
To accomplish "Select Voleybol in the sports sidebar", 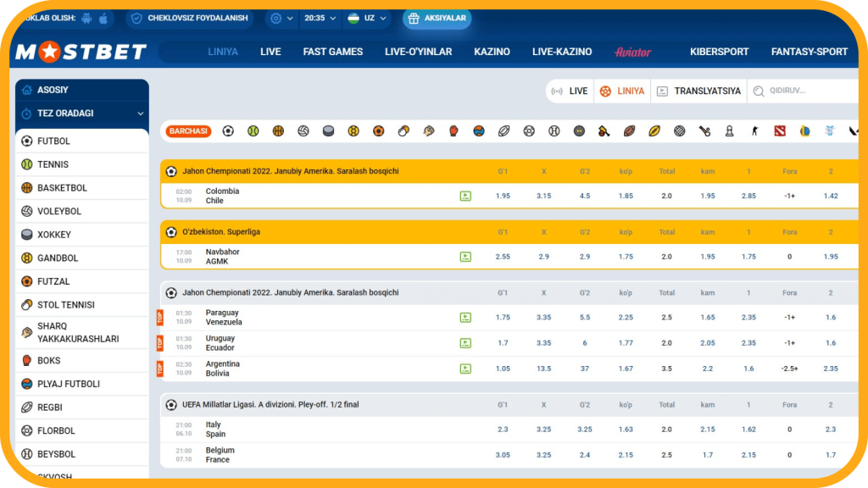I will coord(82,211).
